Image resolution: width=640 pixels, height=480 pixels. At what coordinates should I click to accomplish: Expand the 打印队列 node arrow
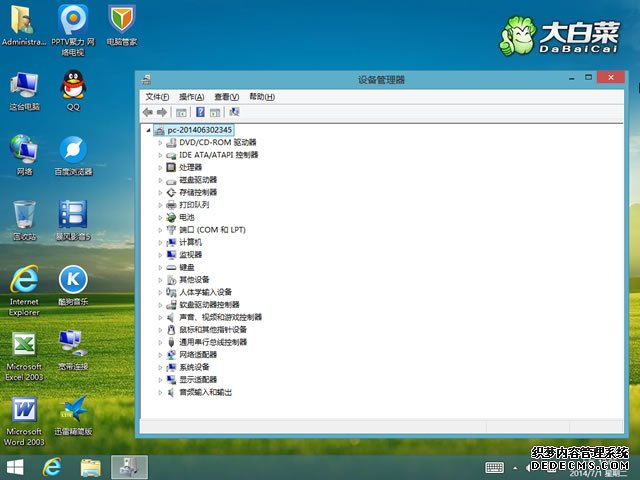pyautogui.click(x=160, y=205)
